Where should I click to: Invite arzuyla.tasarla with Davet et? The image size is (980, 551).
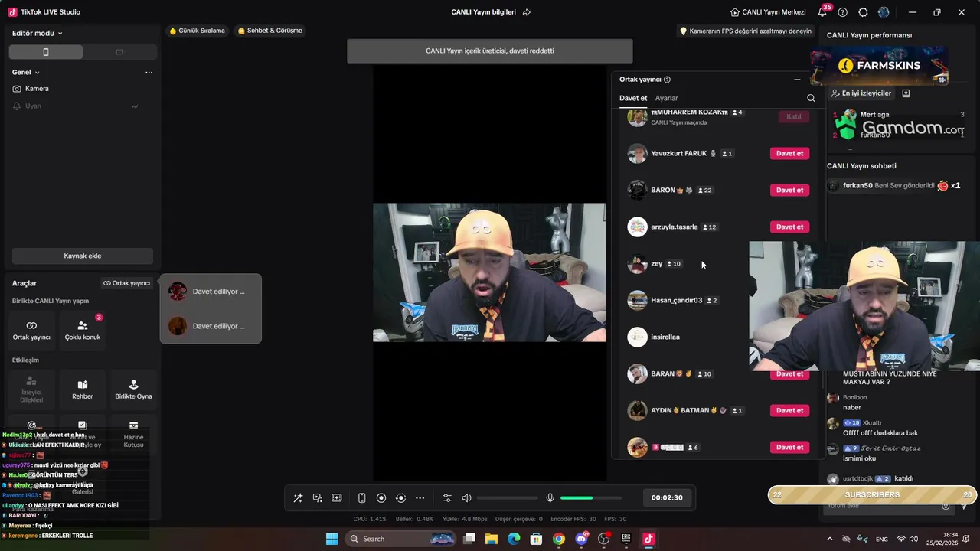tap(789, 227)
